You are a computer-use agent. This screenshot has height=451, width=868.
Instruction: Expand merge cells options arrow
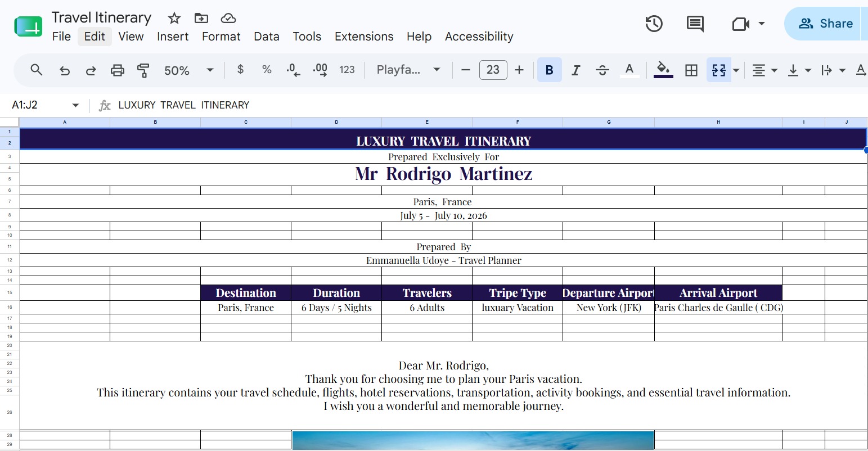(x=736, y=70)
